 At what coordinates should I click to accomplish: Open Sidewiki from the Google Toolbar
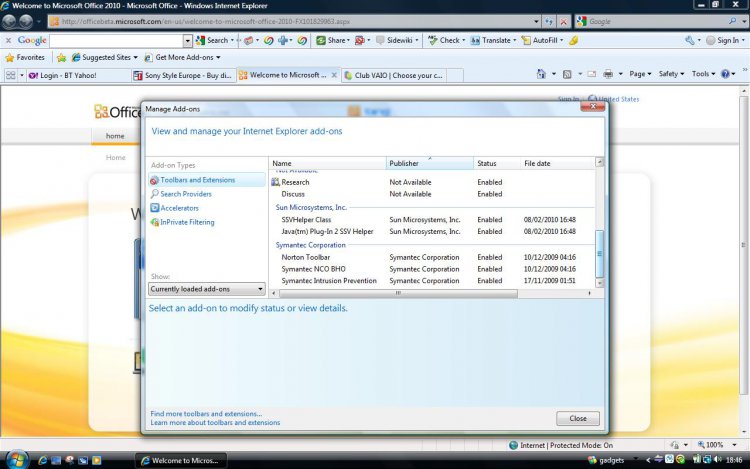point(397,41)
